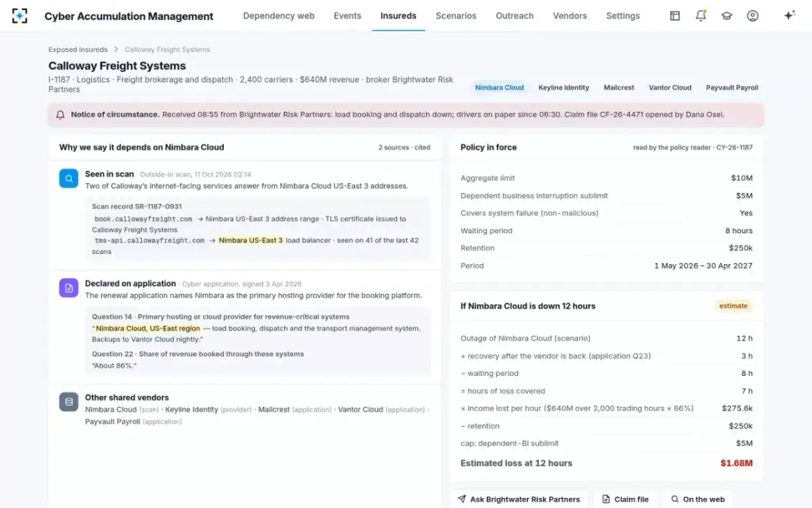Click the search icon on On the web

(675, 499)
